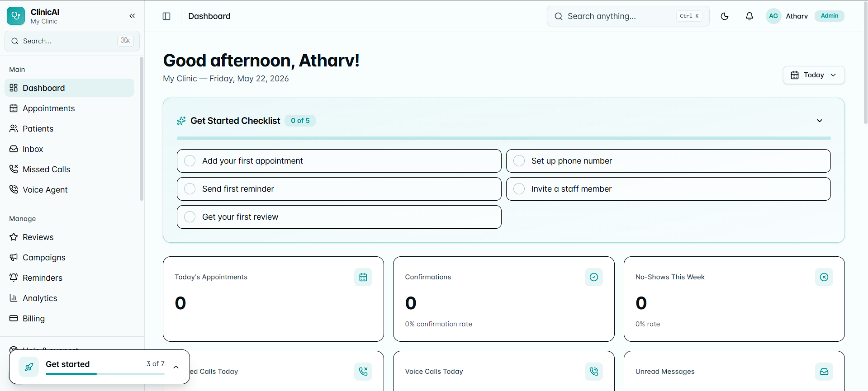The width and height of the screenshot is (868, 391).
Task: Click the 'Get your first review' text
Action: (240, 217)
